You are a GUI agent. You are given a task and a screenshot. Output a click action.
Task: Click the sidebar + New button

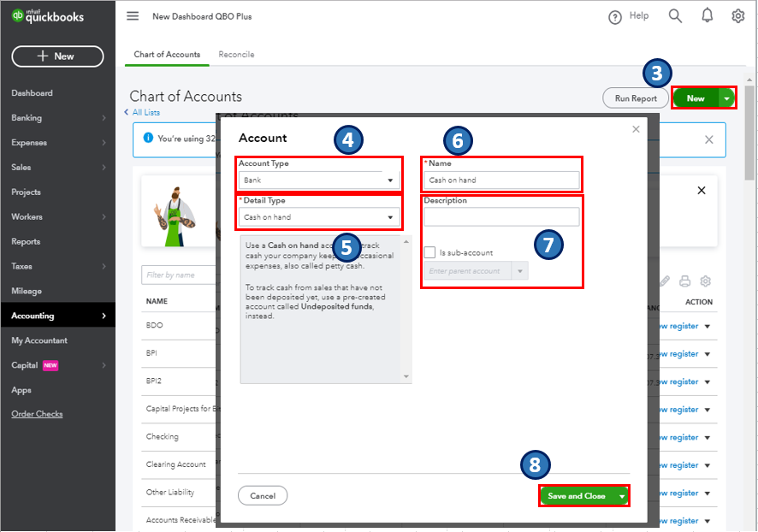(57, 56)
